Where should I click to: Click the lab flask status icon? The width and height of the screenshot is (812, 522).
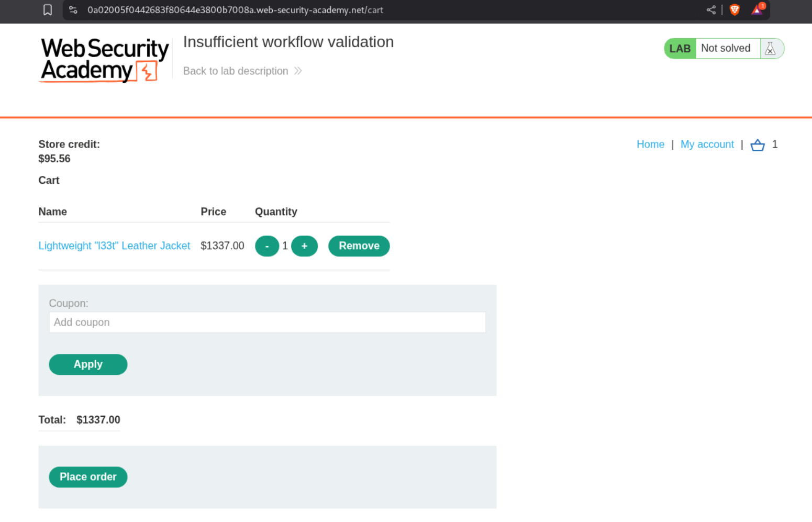click(x=770, y=49)
